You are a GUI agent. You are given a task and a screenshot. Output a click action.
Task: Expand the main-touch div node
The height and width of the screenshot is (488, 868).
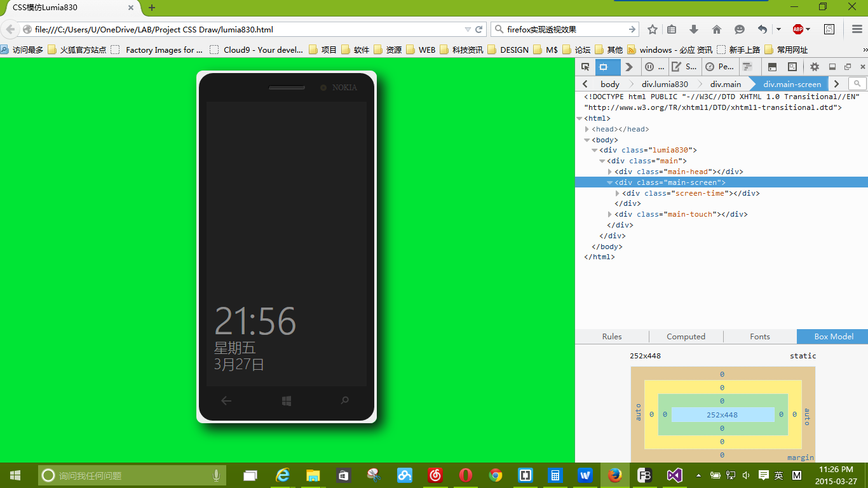click(x=610, y=215)
